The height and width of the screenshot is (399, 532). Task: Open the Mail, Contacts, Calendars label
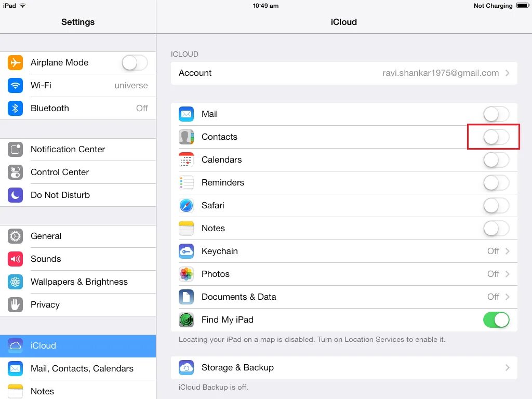(82, 368)
